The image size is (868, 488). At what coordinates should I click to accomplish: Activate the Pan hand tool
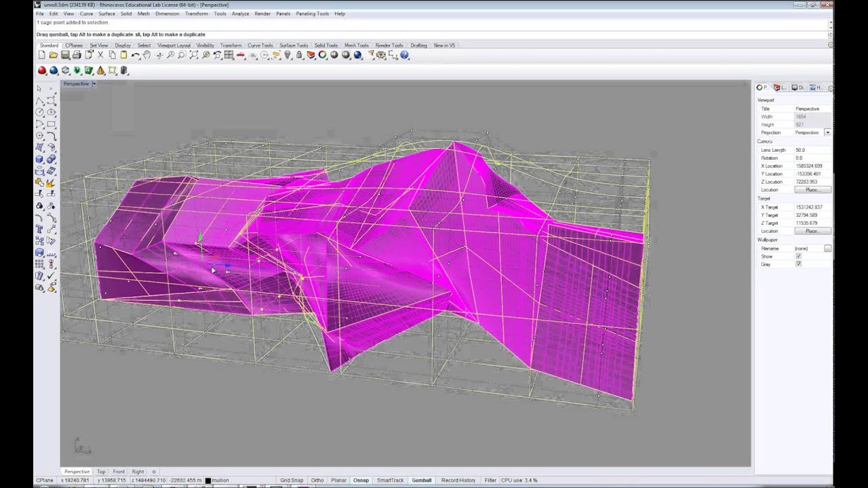point(147,55)
